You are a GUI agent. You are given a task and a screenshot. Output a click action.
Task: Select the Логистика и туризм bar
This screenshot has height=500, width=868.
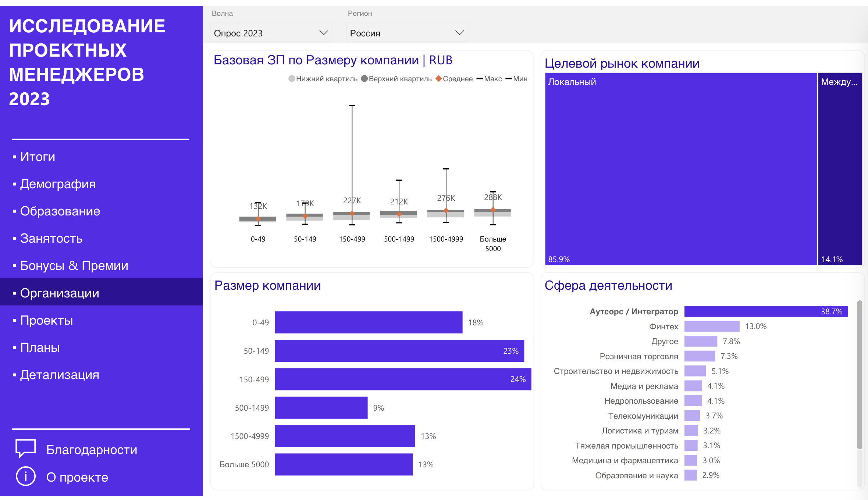coord(691,431)
